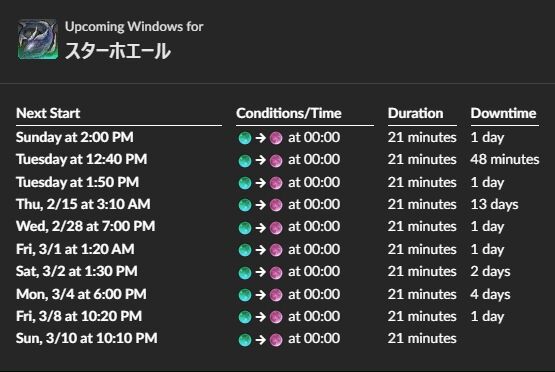
Task: Click the 48 minutes downtime value
Action: pos(505,159)
